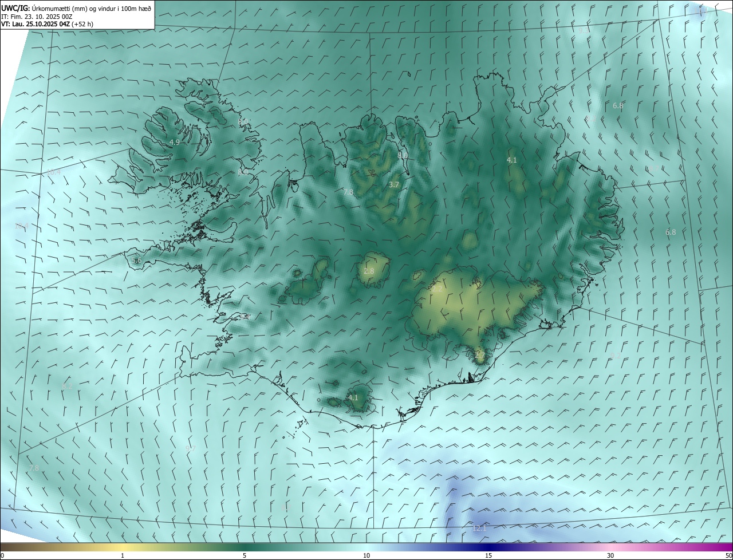Click the color bar tick label 0
Viewport: 733px width, 560px height.
[x=2, y=555]
